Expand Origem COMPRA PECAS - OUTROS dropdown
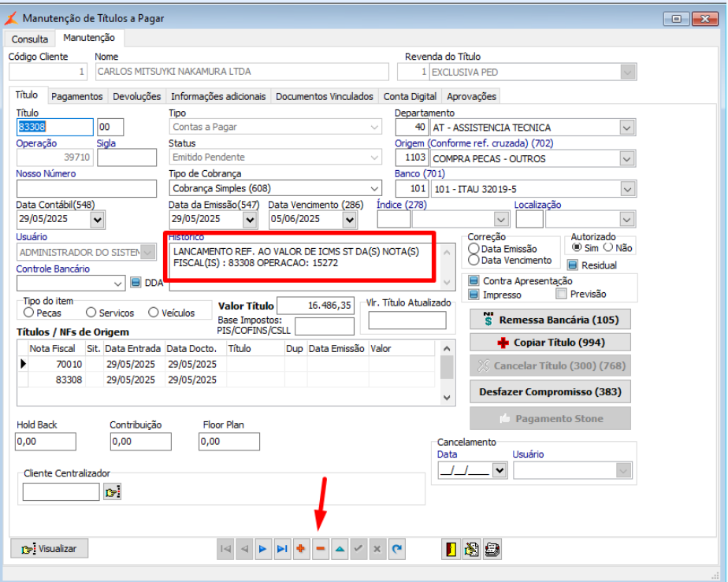 [627, 159]
